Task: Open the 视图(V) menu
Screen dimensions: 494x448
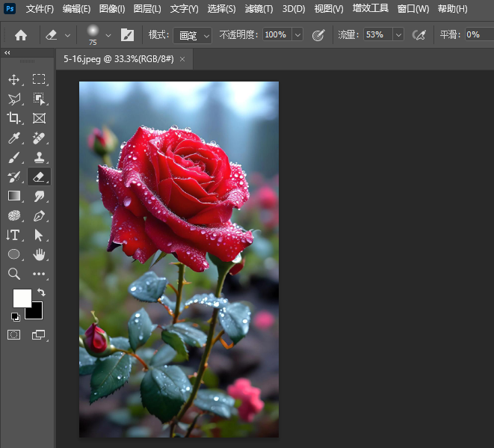Action: coord(329,9)
